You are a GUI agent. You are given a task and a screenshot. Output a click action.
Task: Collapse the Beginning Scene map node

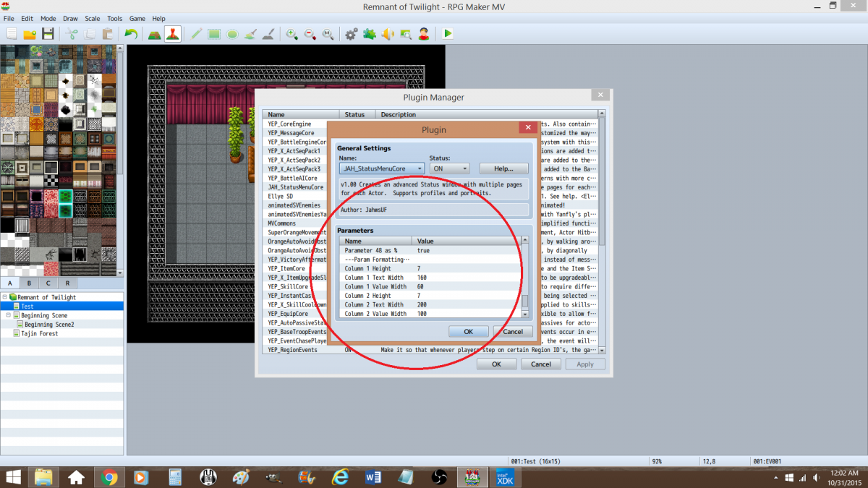click(9, 316)
